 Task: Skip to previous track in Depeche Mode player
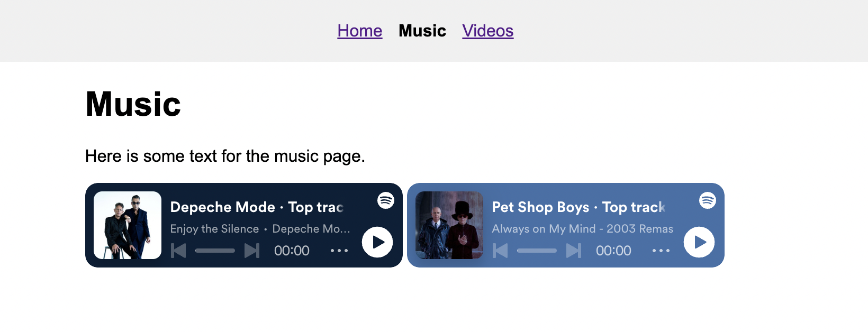(178, 251)
